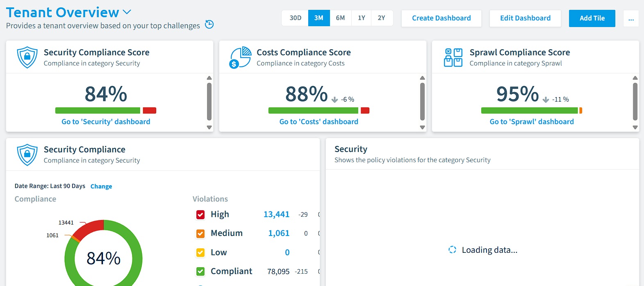
Task: Click the Security Compliance Score shield icon
Action: 27,57
